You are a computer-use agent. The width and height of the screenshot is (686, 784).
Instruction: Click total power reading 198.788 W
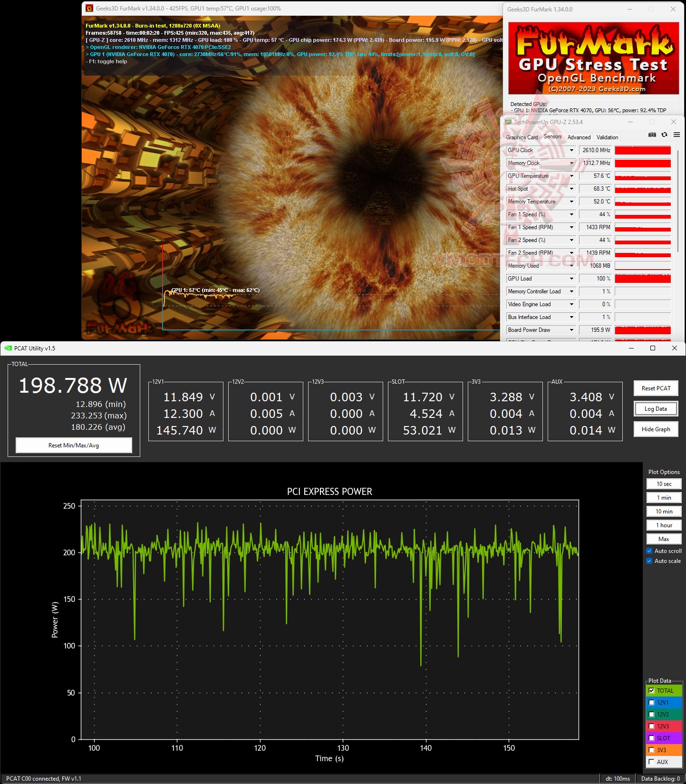tap(73, 386)
